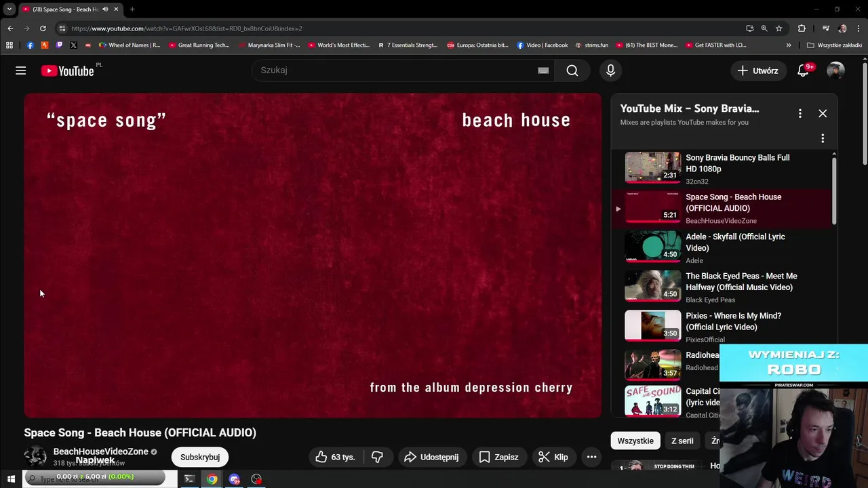This screenshot has width=868, height=488.
Task: Open the Twitch bookmark icon
Action: tap(59, 45)
